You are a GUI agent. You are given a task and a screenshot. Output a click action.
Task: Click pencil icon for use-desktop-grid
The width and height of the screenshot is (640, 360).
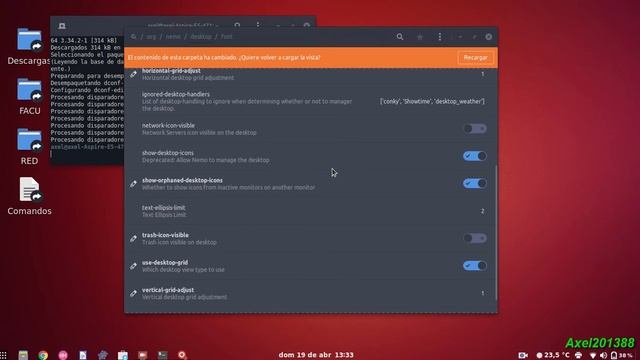point(133,266)
